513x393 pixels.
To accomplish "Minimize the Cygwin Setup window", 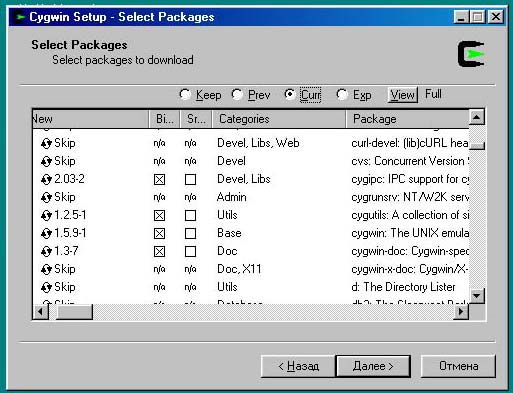I will click(461, 17).
